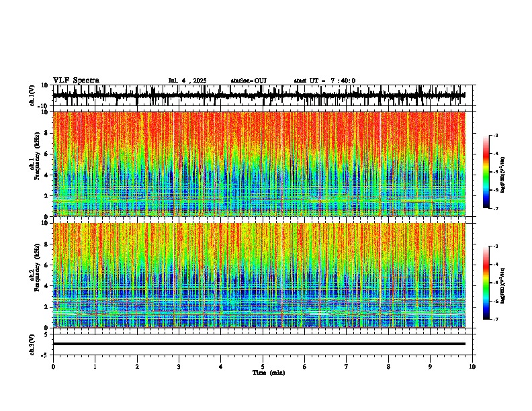Screen dimensions: 532x411
Task: Click the "8" time axis tick label
Action: (x=388, y=367)
